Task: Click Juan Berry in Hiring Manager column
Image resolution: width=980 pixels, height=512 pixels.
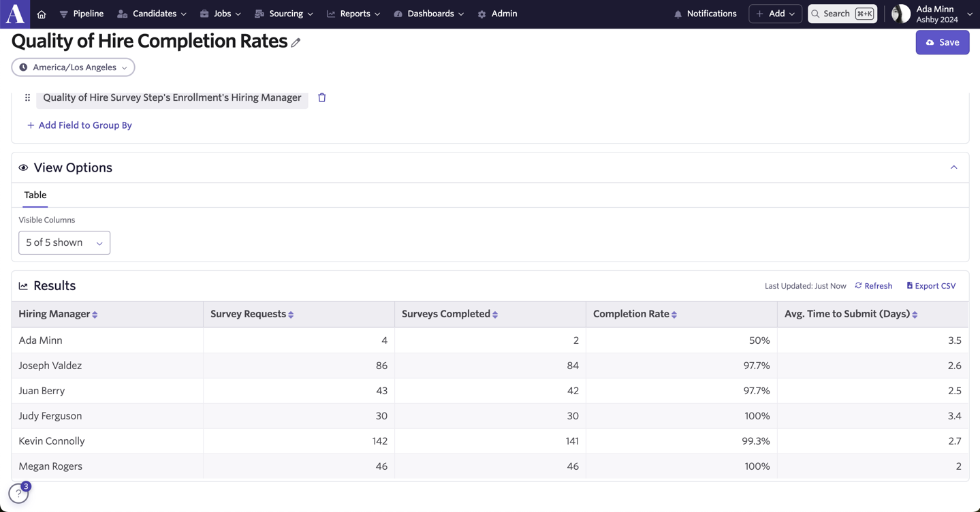Action: click(x=42, y=391)
